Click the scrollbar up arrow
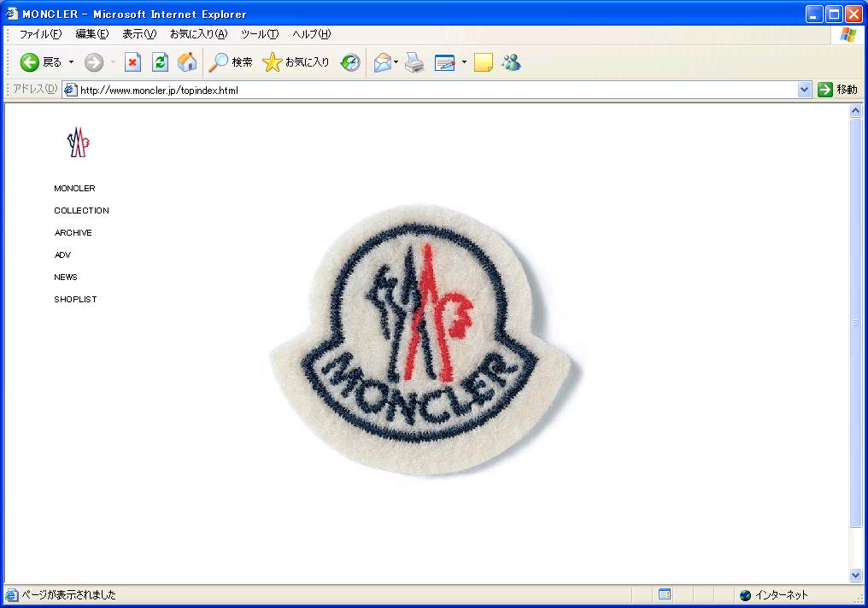The width and height of the screenshot is (868, 608). [x=855, y=111]
